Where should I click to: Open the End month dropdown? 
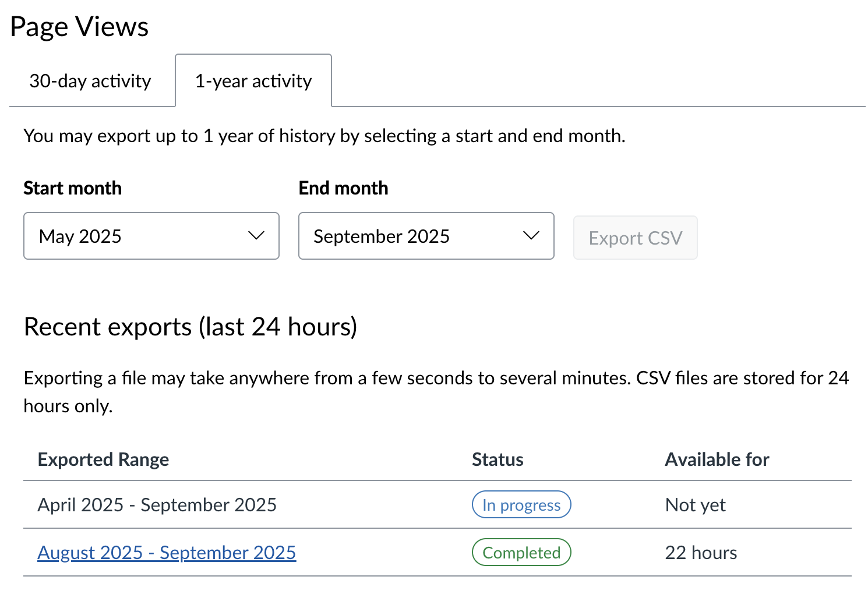[x=426, y=236]
